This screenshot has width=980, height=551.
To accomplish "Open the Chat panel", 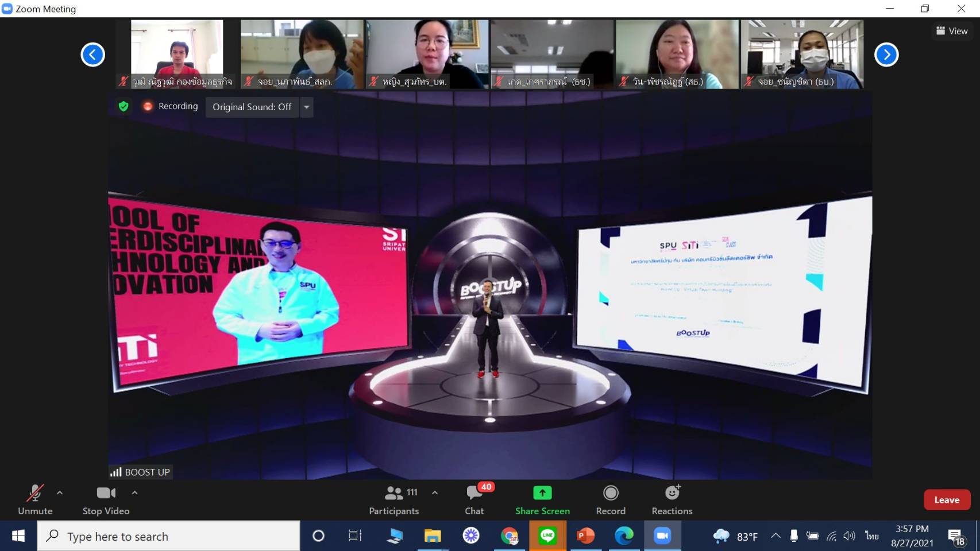I will (474, 499).
